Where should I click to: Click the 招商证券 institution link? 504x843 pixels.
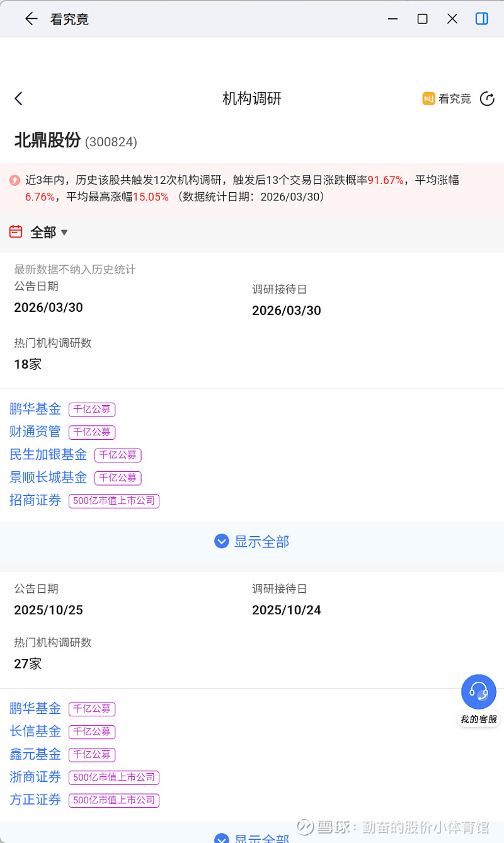click(x=35, y=500)
